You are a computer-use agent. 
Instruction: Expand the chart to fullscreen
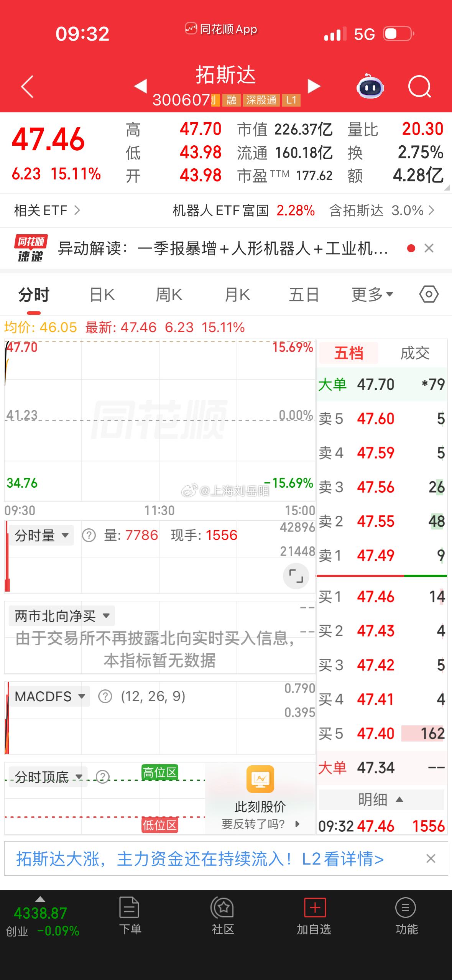(296, 576)
